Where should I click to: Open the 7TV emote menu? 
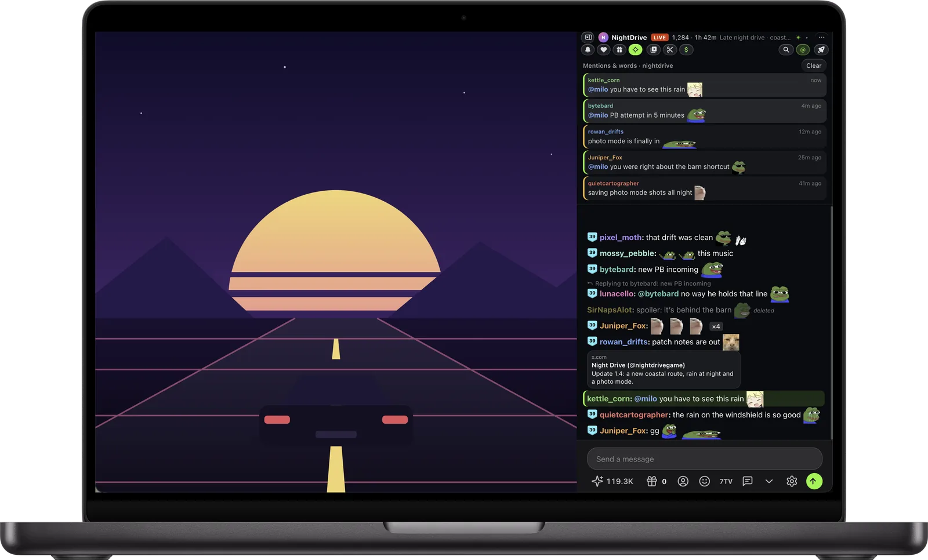coord(726,481)
